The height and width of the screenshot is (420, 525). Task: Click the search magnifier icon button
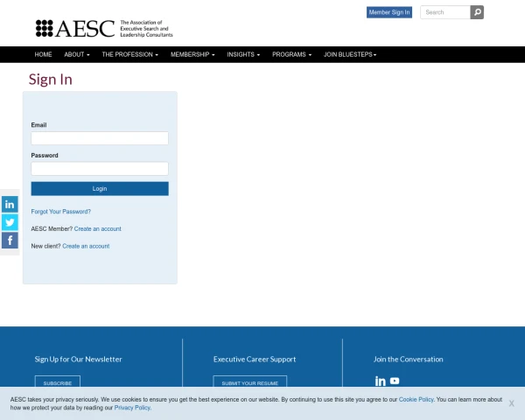pos(477,12)
